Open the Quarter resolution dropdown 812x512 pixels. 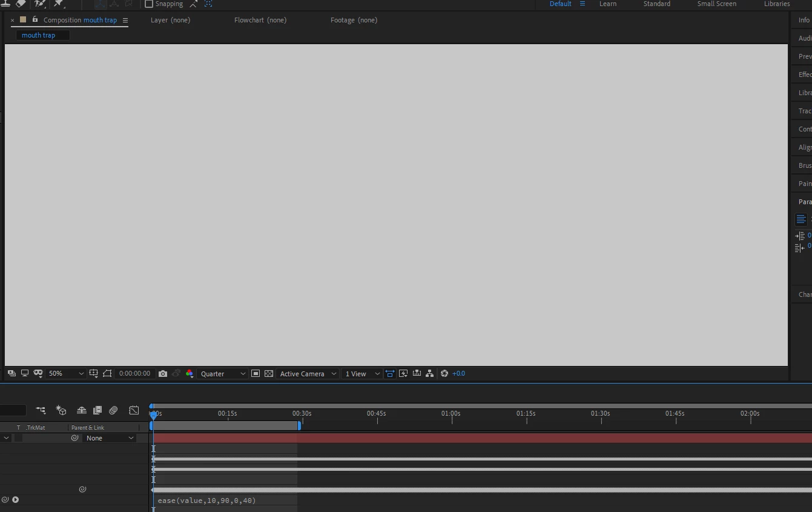click(223, 374)
